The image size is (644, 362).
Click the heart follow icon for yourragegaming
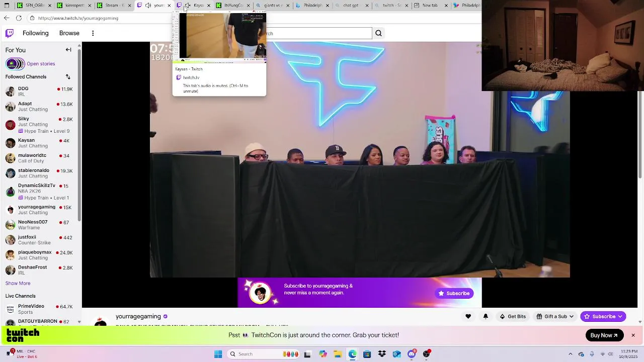(468, 316)
